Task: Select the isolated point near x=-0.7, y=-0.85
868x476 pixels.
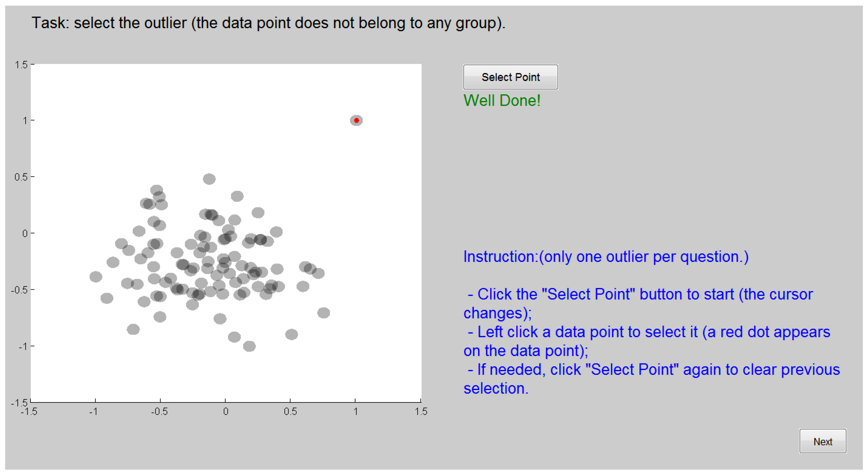Action: 133,329
